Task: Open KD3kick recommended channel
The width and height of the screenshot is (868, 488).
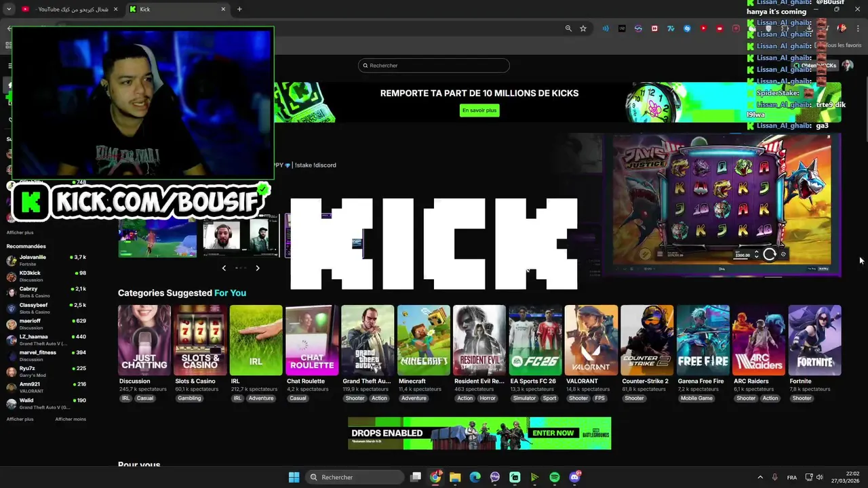Action: [46, 276]
